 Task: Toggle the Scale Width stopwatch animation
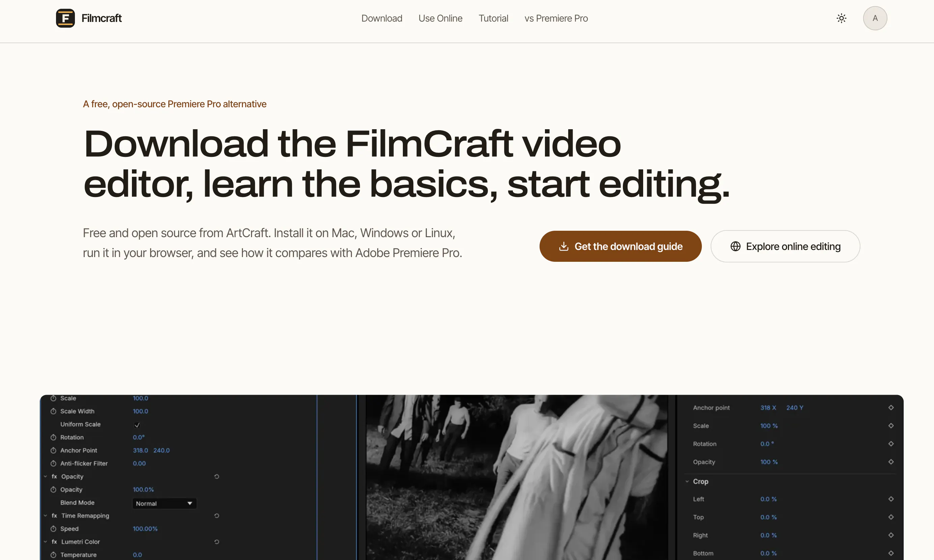pyautogui.click(x=53, y=411)
